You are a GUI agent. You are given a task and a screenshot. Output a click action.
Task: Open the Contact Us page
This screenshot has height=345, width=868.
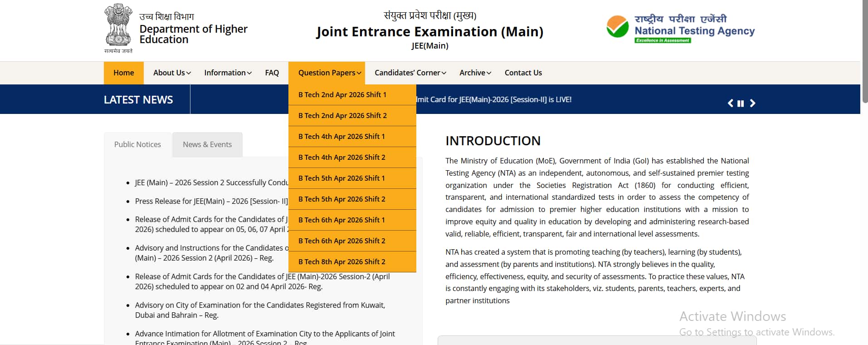pyautogui.click(x=523, y=73)
